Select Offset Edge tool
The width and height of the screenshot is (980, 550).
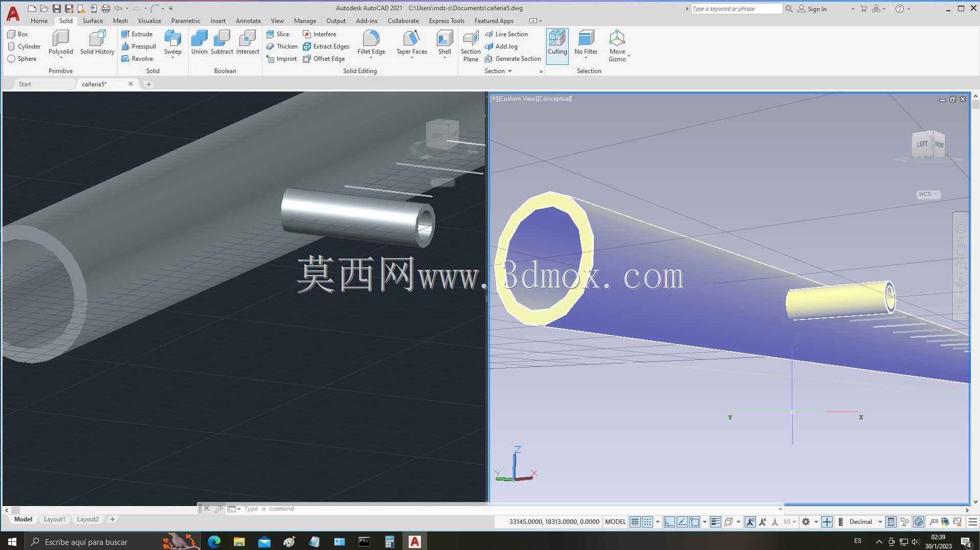[324, 58]
